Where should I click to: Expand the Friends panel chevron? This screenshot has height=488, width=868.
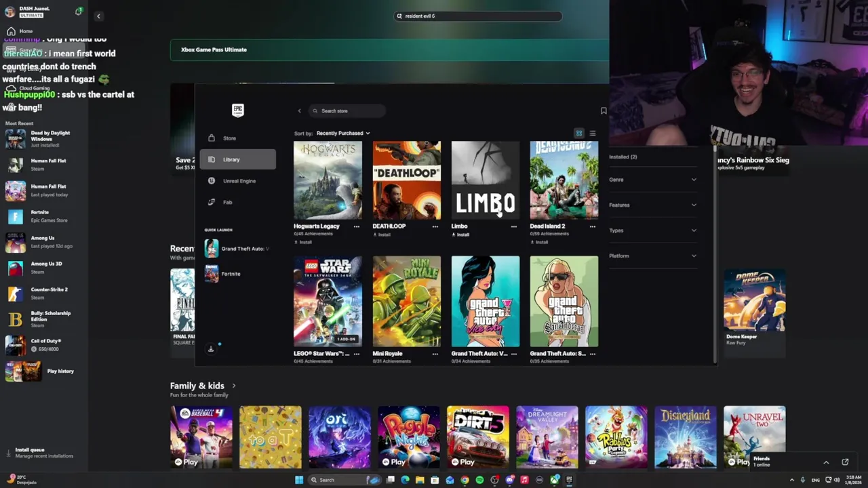point(826,462)
